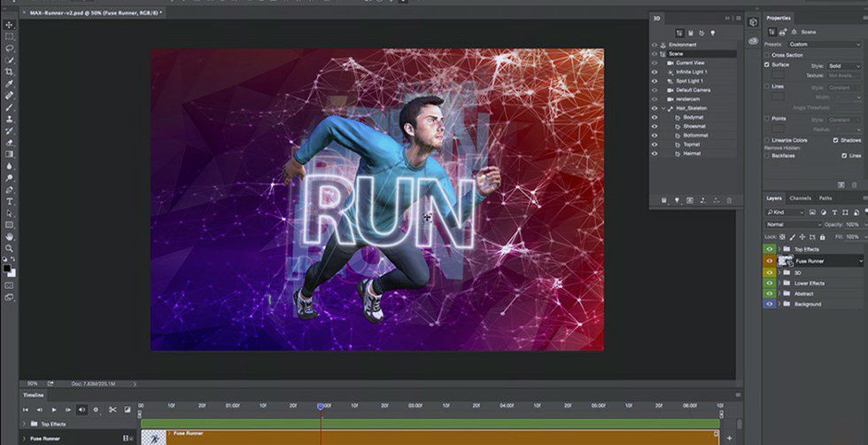Click the foreground color swatch
The image size is (868, 445).
[7, 267]
